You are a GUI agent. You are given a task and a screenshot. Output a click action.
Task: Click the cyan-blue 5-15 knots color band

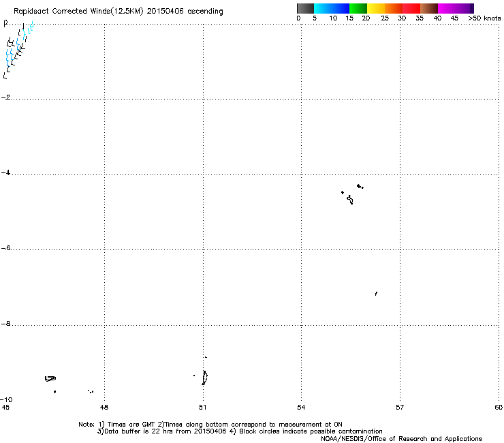tap(332, 8)
